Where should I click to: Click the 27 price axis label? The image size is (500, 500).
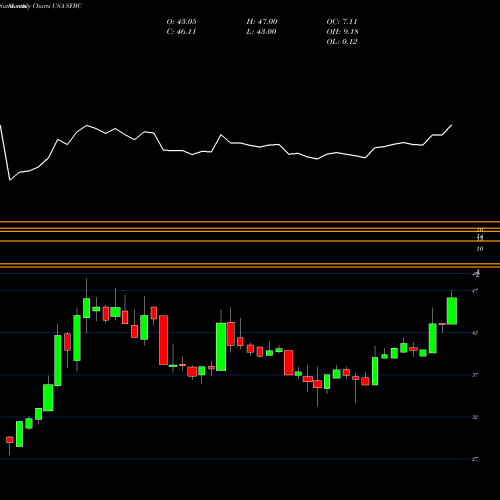click(475, 459)
